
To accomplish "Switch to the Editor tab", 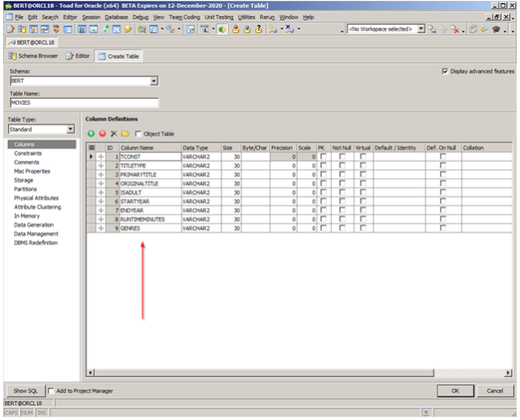I will point(78,56).
